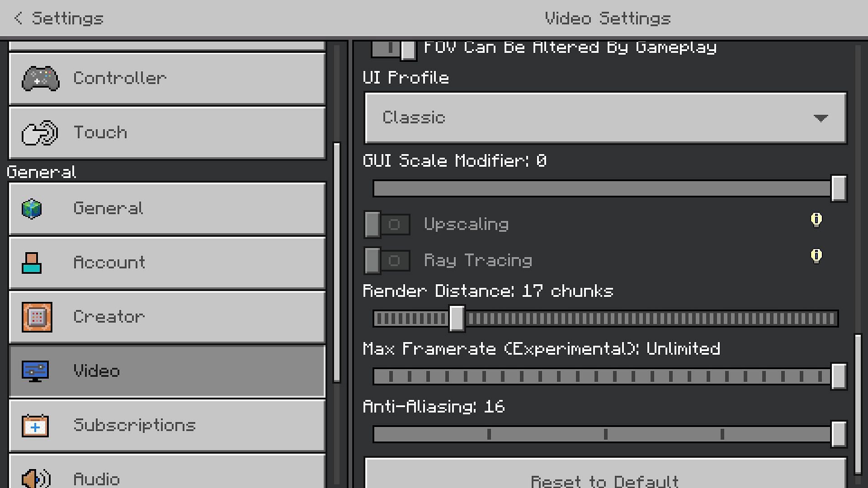Open the Account settings section
868x488 pixels.
point(167,262)
